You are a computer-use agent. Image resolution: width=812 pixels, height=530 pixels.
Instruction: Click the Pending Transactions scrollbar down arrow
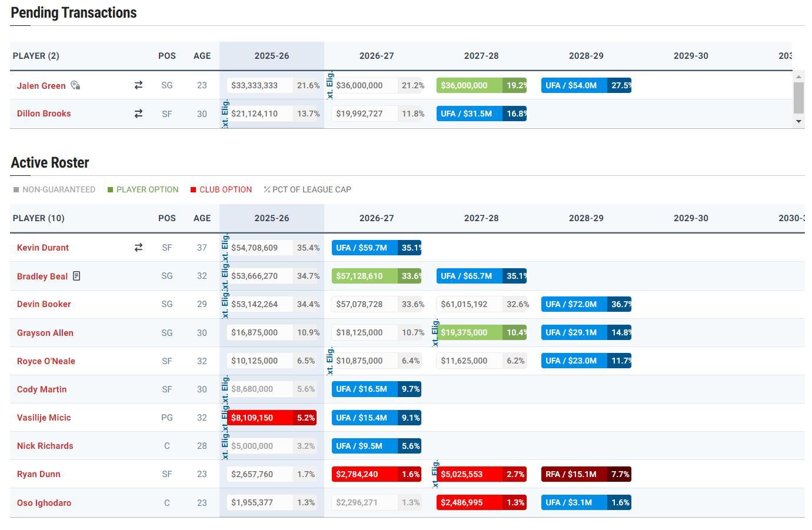[798, 121]
